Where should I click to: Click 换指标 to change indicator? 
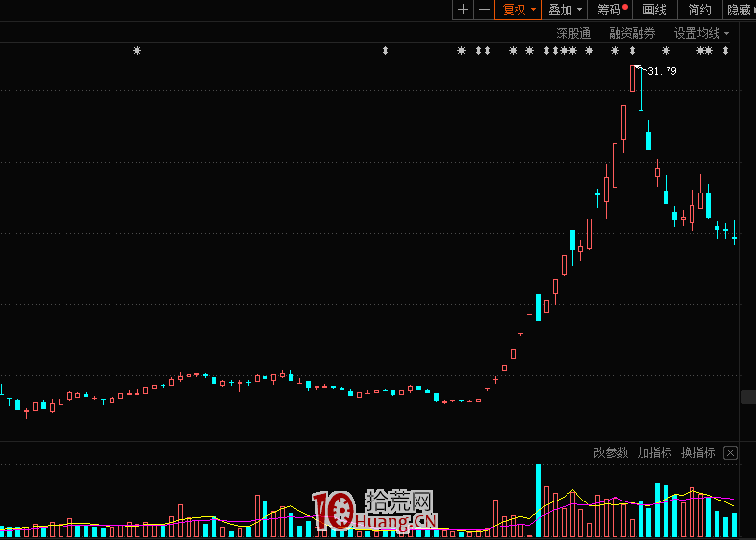[697, 452]
